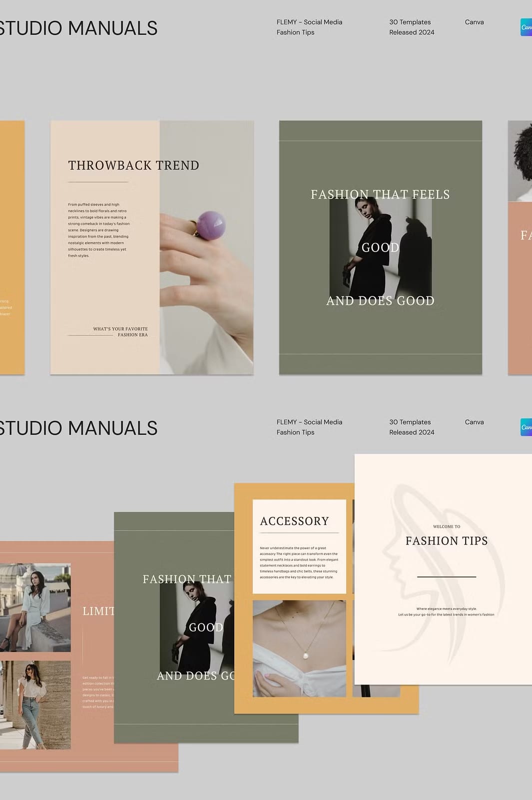Click 'GOOD' text on lower green card
Image resolution: width=532 pixels, height=800 pixels.
[206, 627]
